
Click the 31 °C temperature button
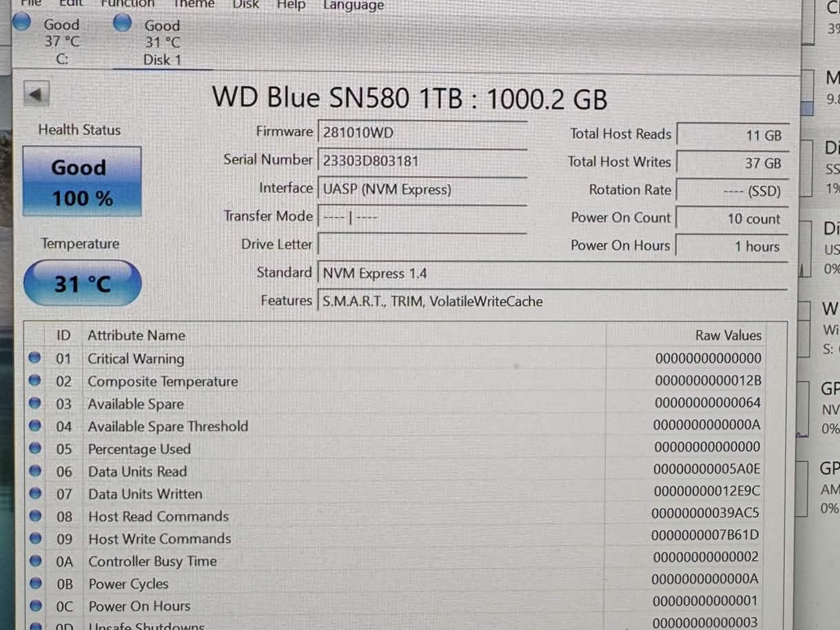[x=82, y=283]
